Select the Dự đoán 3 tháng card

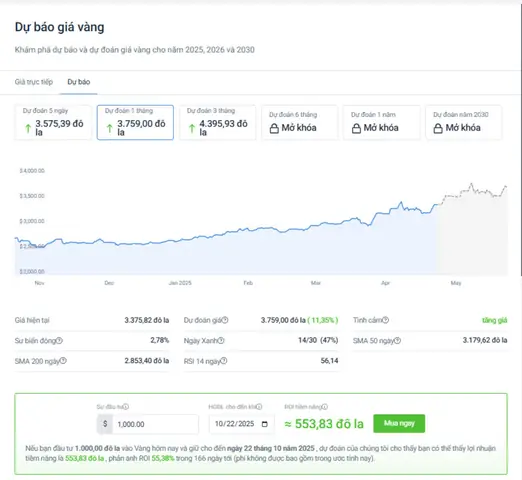pos(217,122)
